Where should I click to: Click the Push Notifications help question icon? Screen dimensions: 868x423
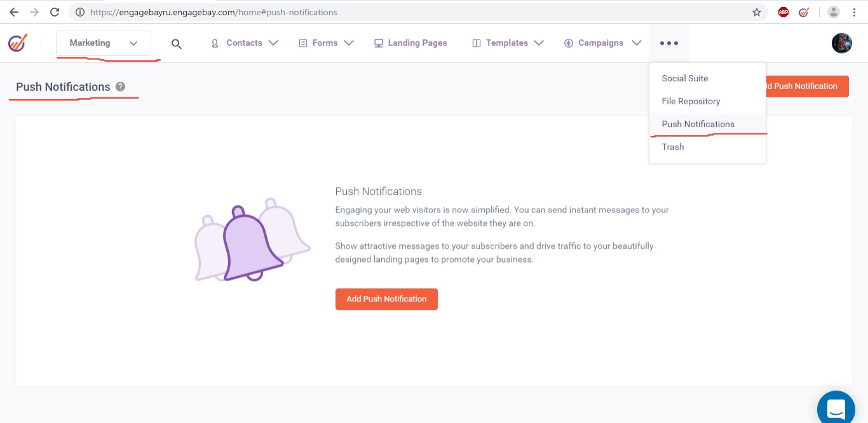coord(121,87)
